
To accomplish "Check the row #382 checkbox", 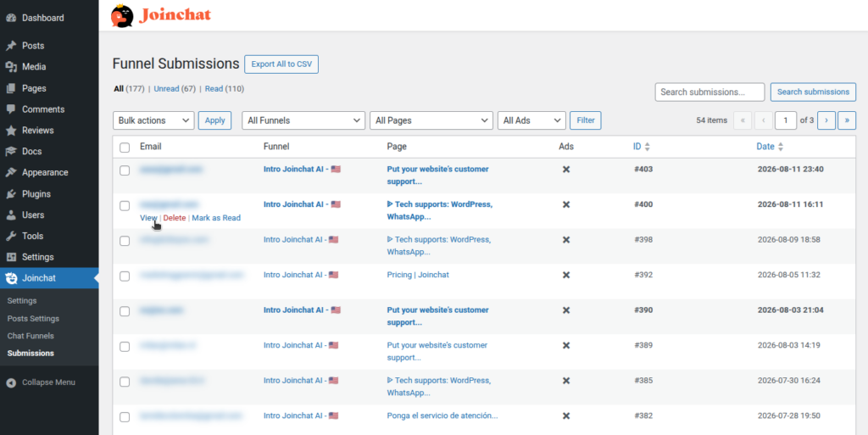I will pos(125,416).
